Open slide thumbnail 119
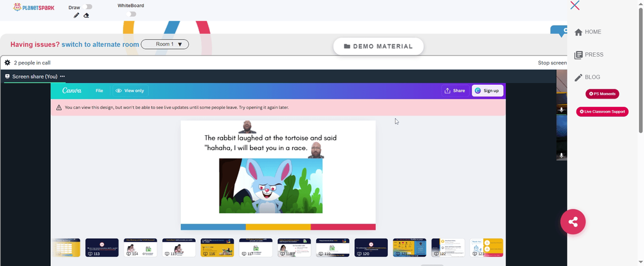This screenshot has height=266, width=644. [x=333, y=247]
